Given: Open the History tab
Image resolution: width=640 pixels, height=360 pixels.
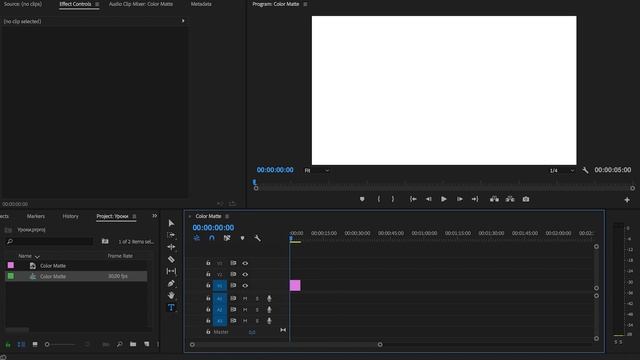Looking at the screenshot, I should [70, 216].
